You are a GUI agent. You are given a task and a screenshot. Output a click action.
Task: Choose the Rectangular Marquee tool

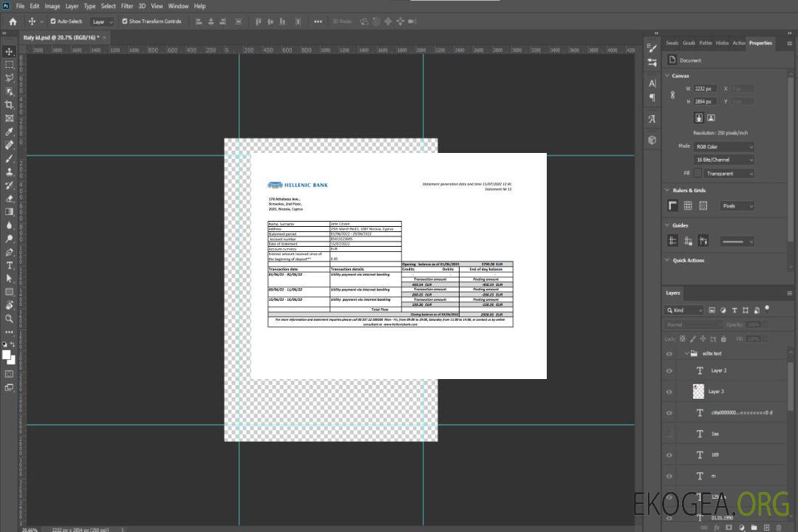coord(10,64)
